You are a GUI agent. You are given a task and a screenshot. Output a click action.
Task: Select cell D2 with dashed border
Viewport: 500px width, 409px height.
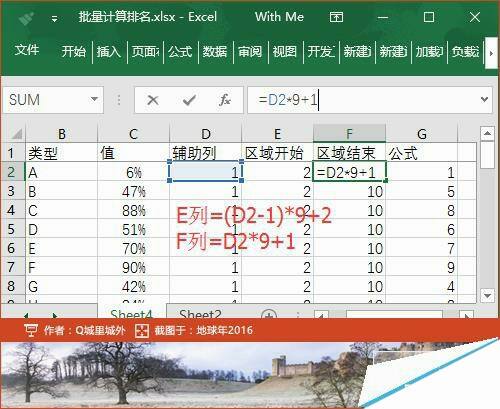point(206,172)
